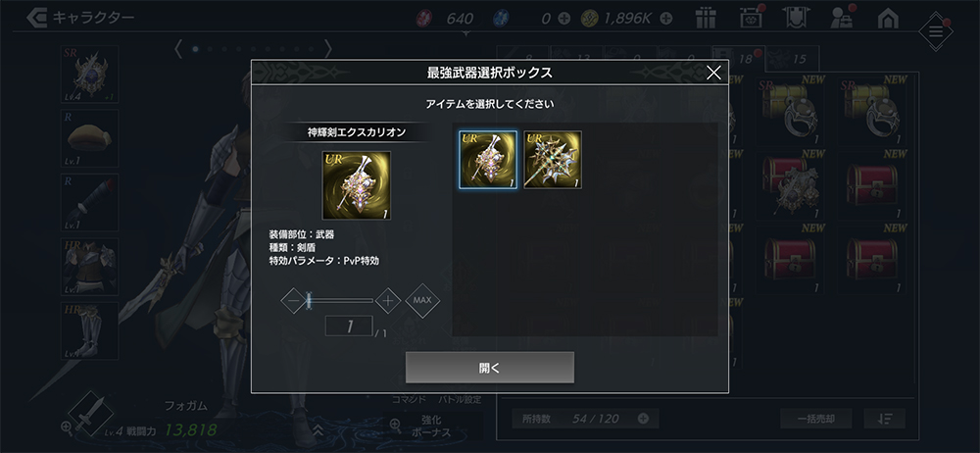The height and width of the screenshot is (453, 980).
Task: Close the 最強武器選択ボックス dialog
Action: pos(713,73)
